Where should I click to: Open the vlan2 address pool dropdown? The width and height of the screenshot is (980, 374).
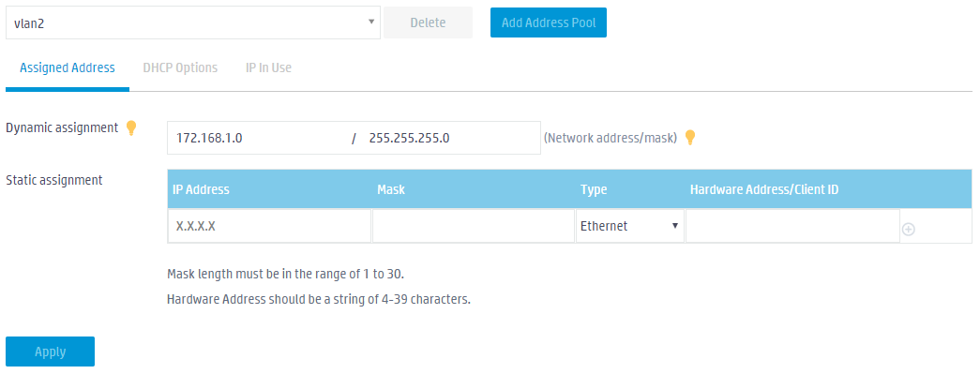193,23
